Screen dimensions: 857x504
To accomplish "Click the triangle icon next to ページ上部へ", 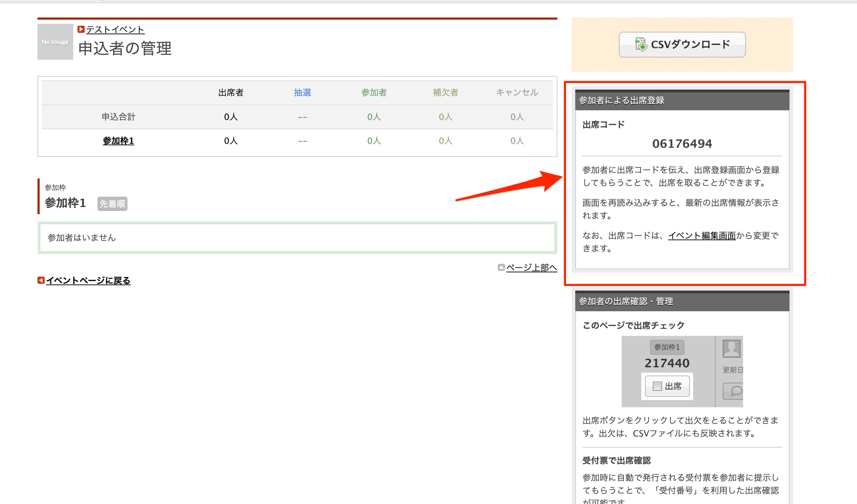I will (501, 267).
